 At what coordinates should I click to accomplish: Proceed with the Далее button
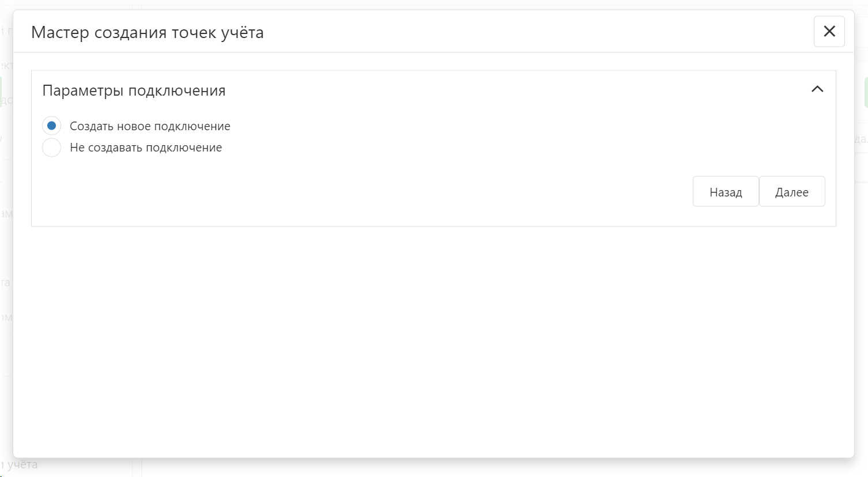click(791, 192)
